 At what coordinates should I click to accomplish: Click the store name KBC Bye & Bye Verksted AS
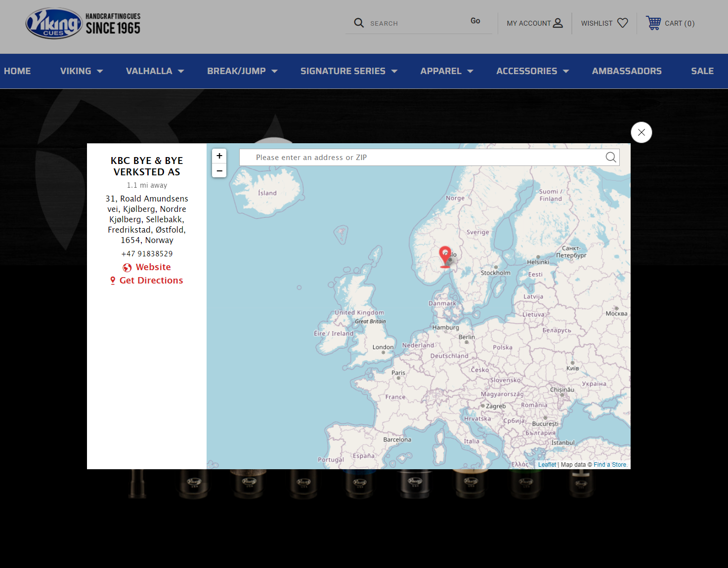(147, 166)
